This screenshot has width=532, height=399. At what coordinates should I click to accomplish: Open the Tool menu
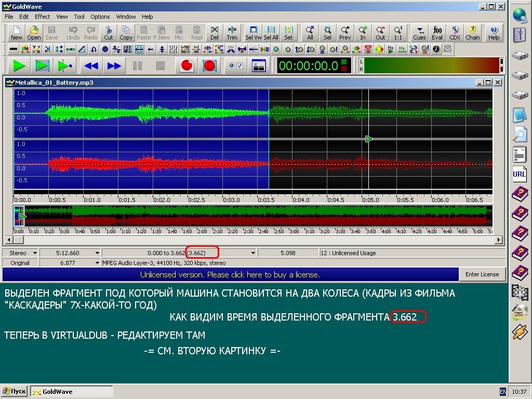coord(79,17)
